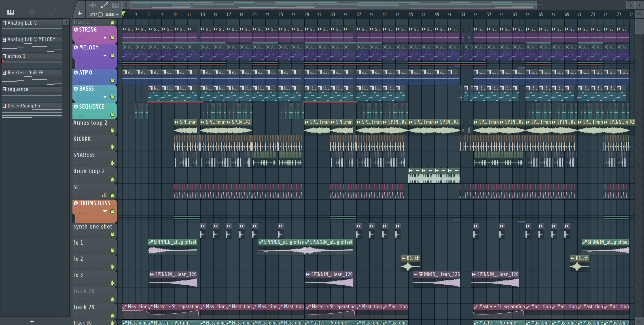Click the down arrow of vertical scrollbar
The image size is (644, 325).
pyautogui.click(x=639, y=321)
